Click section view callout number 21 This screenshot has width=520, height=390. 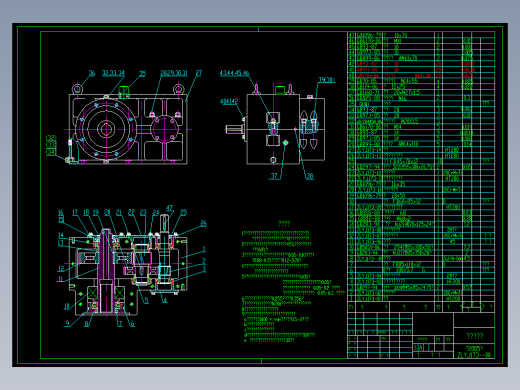tap(119, 213)
